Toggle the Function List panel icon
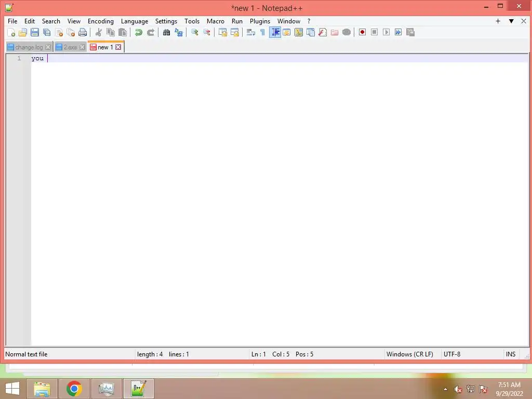The height and width of the screenshot is (399, 532). click(322, 32)
